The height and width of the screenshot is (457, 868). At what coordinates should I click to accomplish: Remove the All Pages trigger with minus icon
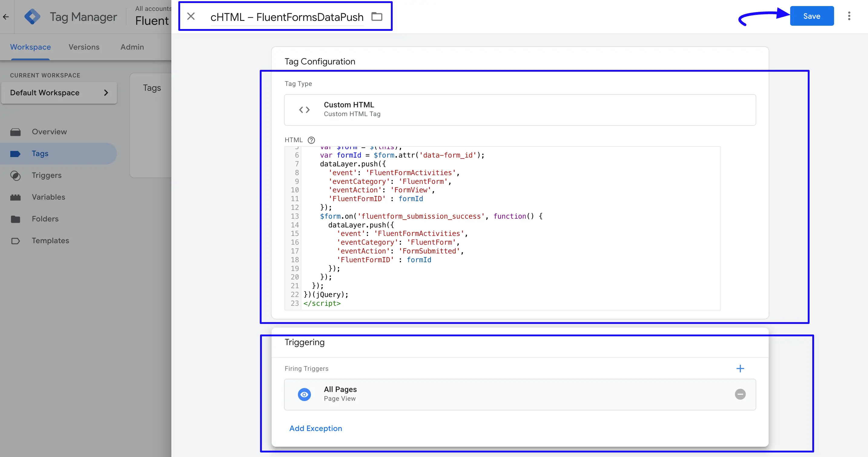pos(740,394)
